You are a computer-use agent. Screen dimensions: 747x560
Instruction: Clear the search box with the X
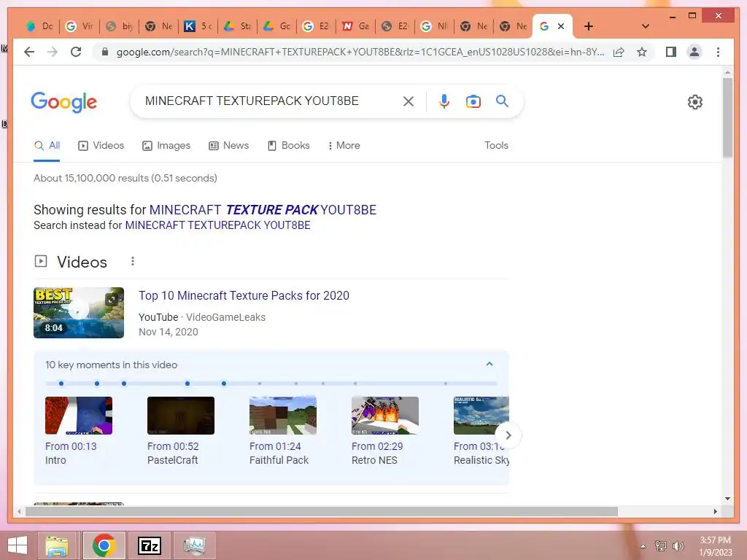tap(409, 101)
